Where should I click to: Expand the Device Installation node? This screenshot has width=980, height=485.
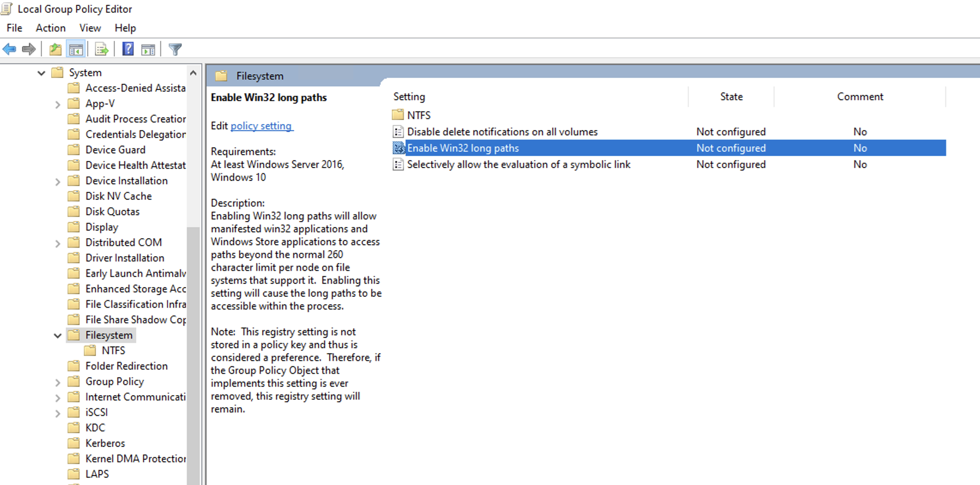pos(57,182)
